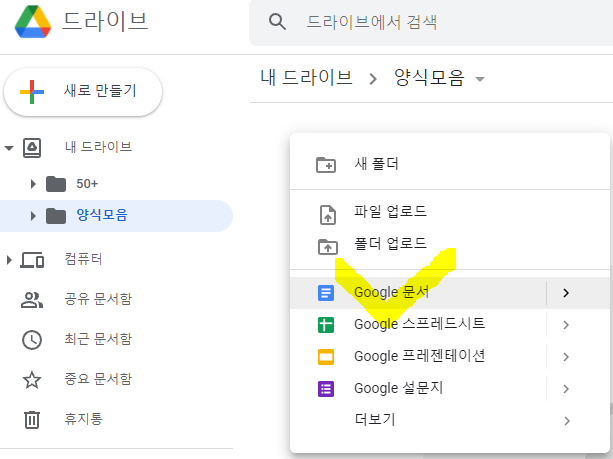
Task: Click the 최근 문서함 clock icon
Action: [x=32, y=340]
